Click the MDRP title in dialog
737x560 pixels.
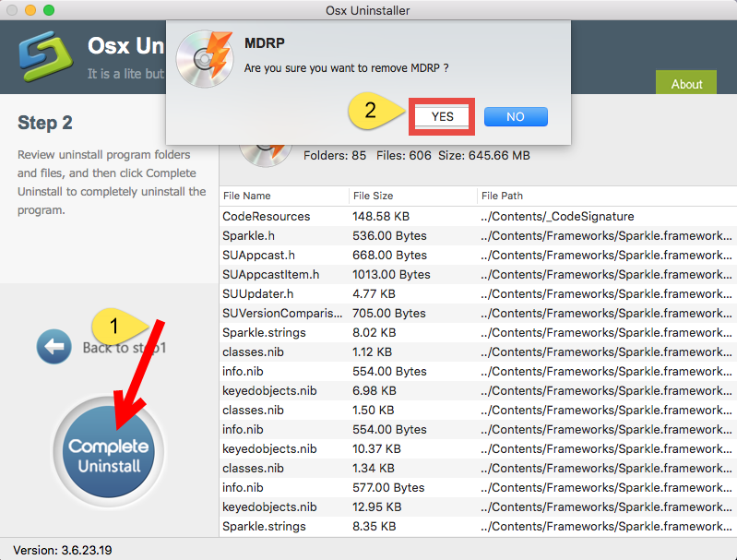[x=265, y=43]
